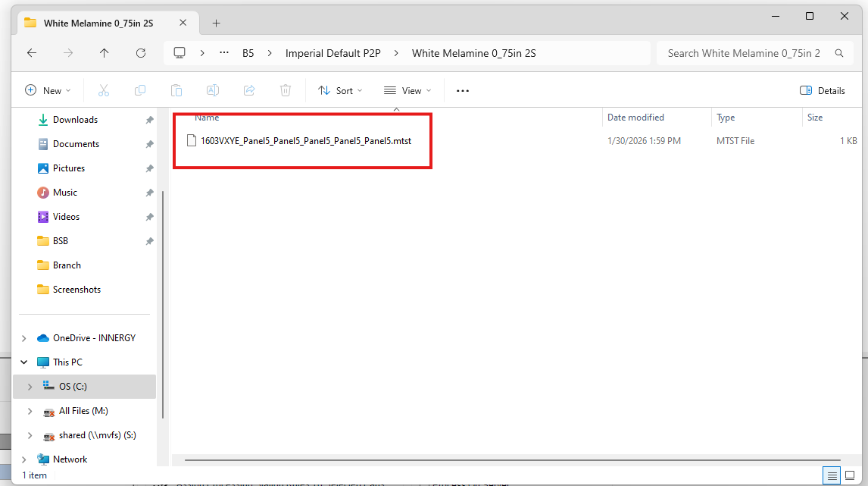Click the Search White Melamine input field
This screenshot has height=486, width=868.
(x=742, y=53)
